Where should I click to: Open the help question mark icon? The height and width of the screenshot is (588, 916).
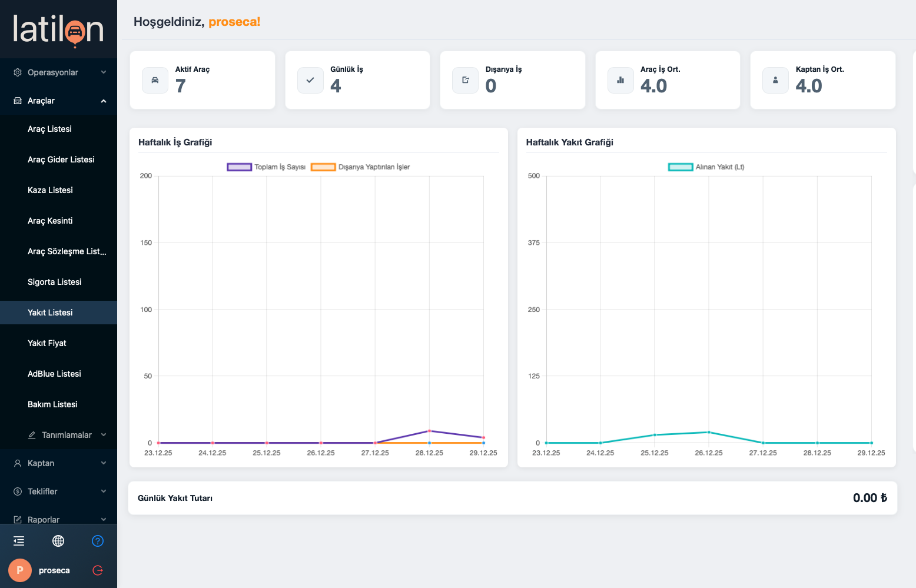coord(98,541)
